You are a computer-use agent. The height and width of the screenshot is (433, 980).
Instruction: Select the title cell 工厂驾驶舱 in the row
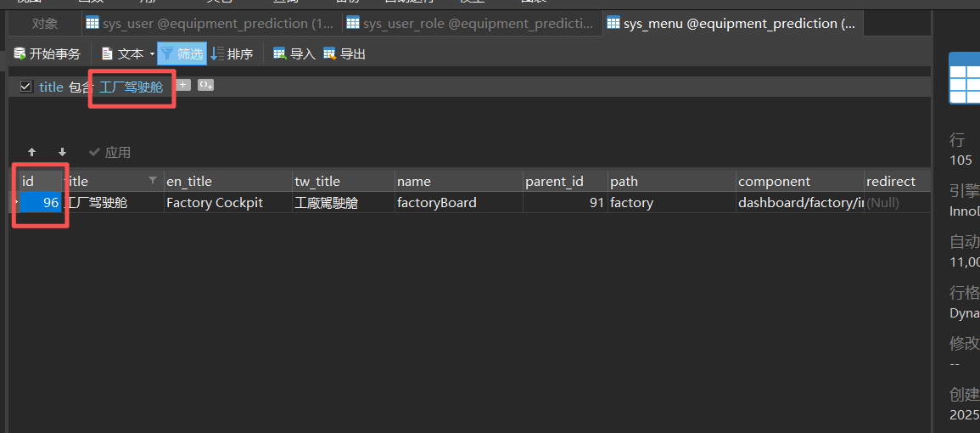pos(113,203)
